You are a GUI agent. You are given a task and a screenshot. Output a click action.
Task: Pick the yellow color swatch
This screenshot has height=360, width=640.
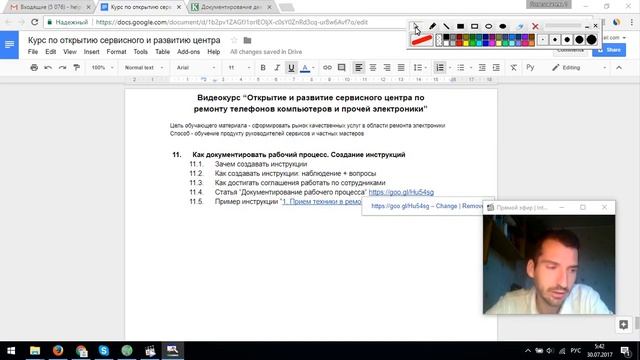point(466,43)
